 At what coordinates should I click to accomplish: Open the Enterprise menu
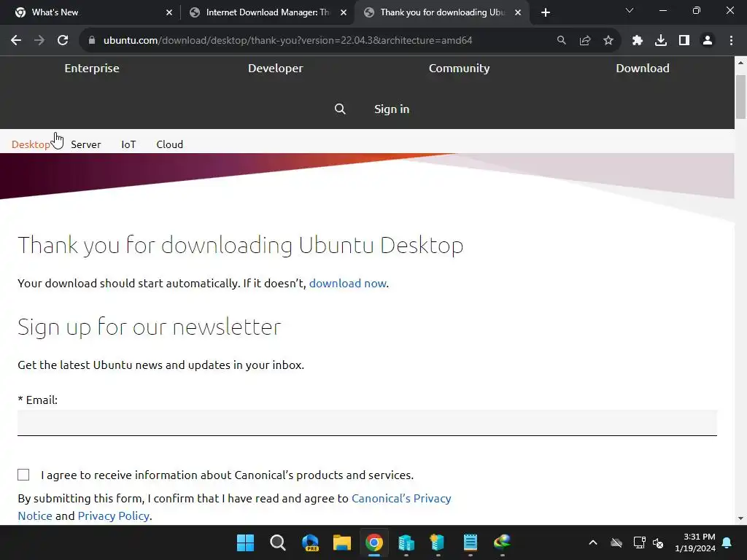[x=92, y=68]
